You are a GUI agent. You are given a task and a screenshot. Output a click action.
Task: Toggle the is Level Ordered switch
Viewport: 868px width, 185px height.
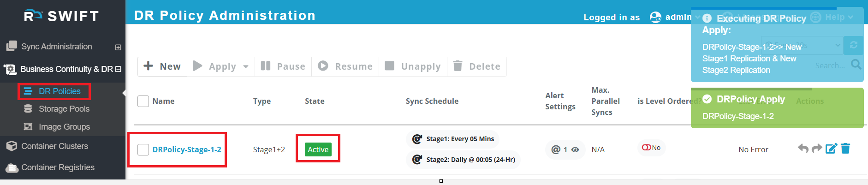(x=646, y=148)
